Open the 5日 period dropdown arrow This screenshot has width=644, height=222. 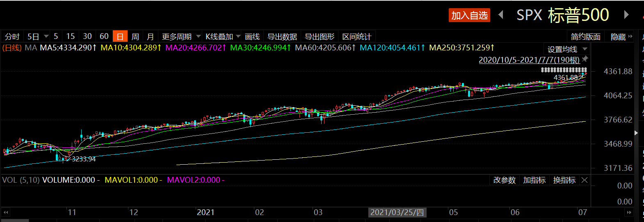(x=46, y=36)
